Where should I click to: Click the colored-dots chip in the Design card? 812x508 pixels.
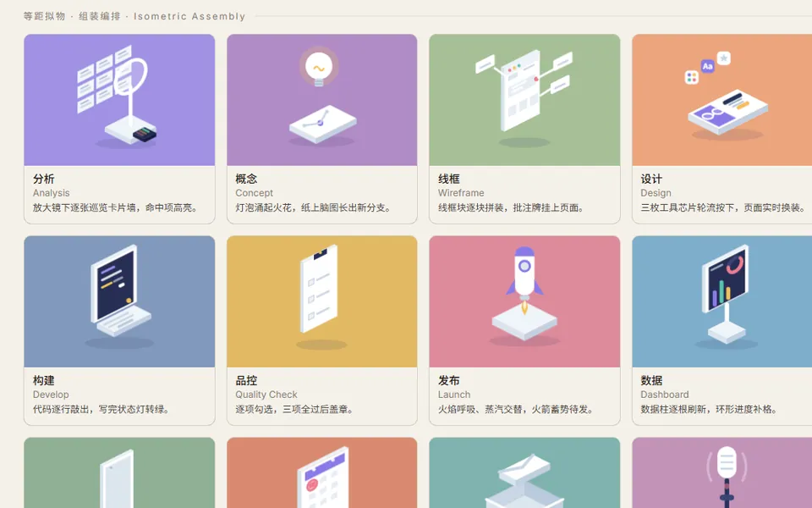pos(691,78)
